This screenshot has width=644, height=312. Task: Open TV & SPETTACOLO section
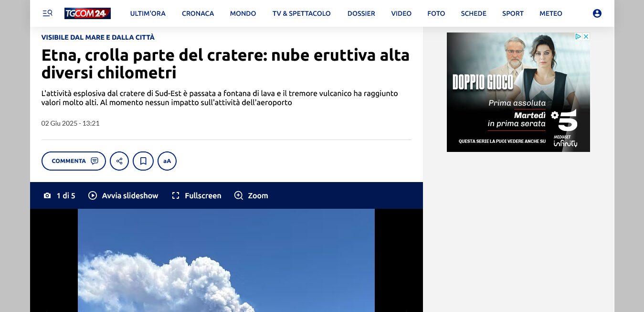pos(302,13)
